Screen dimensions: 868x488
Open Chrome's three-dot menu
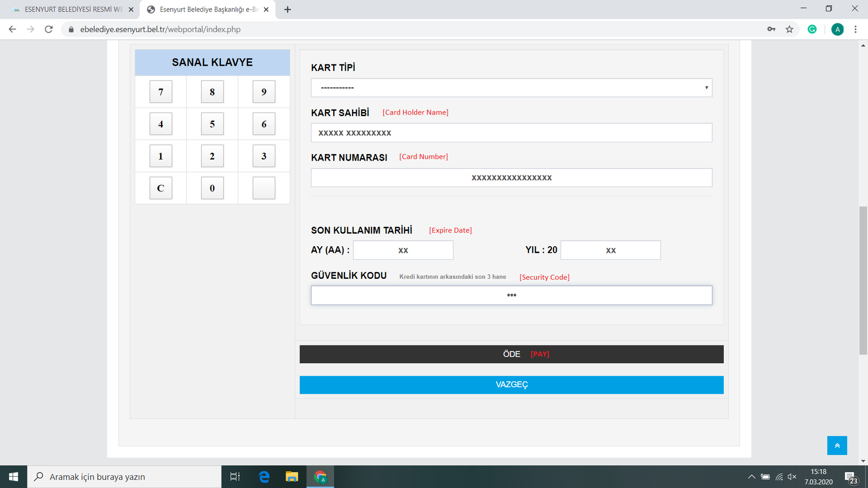coord(856,29)
